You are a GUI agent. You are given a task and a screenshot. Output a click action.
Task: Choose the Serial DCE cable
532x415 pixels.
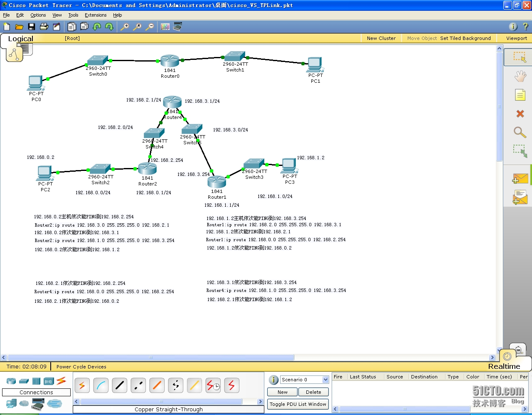(213, 385)
